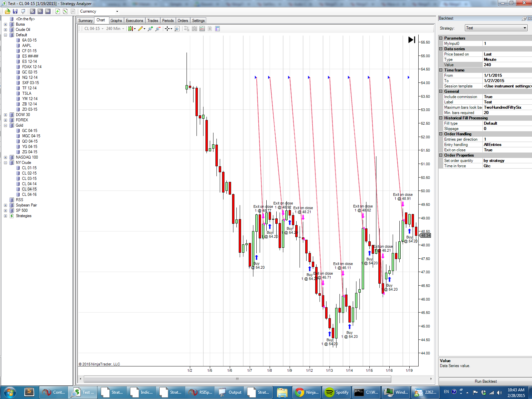Collapse the Order Handling section
Screen dimensions: 532x399
tap(441, 134)
